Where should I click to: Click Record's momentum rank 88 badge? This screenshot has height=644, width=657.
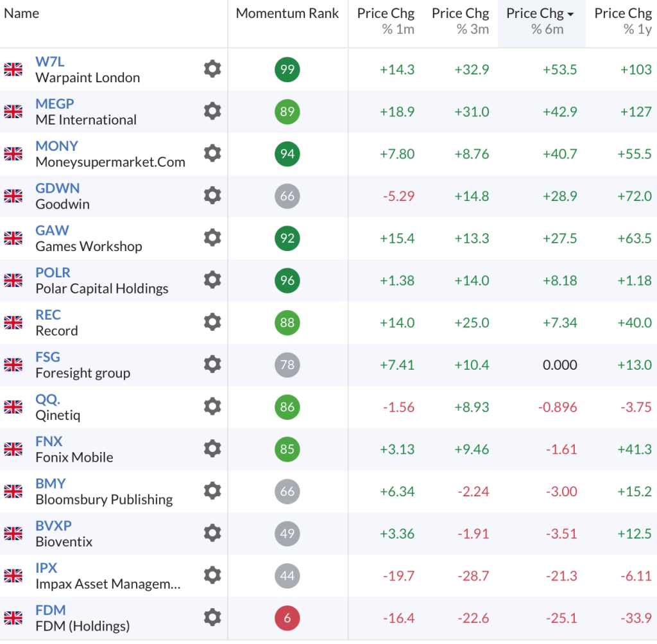pos(287,322)
